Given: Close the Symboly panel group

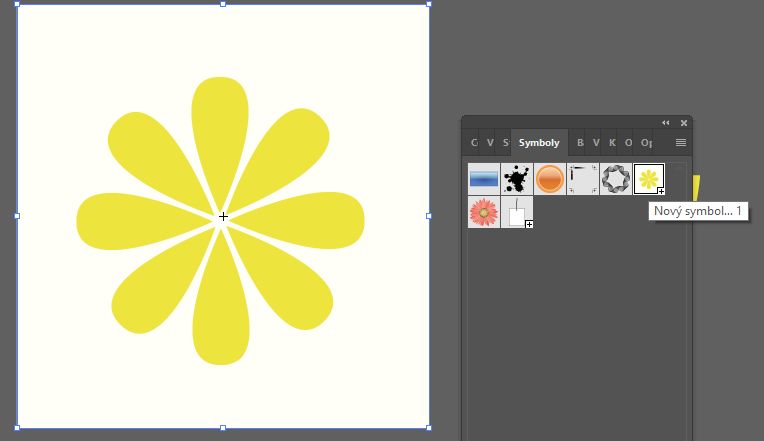Looking at the screenshot, I should coord(684,123).
